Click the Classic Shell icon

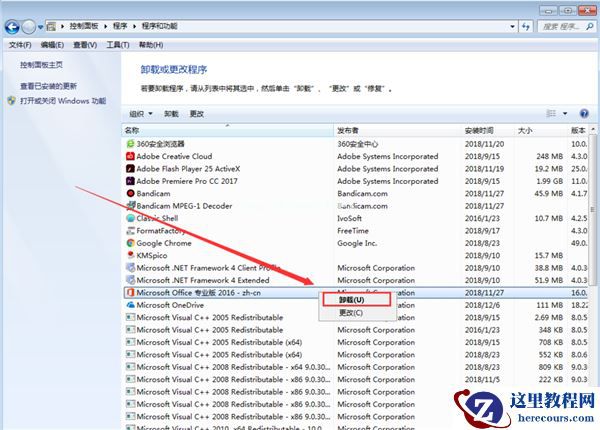[x=130, y=218]
